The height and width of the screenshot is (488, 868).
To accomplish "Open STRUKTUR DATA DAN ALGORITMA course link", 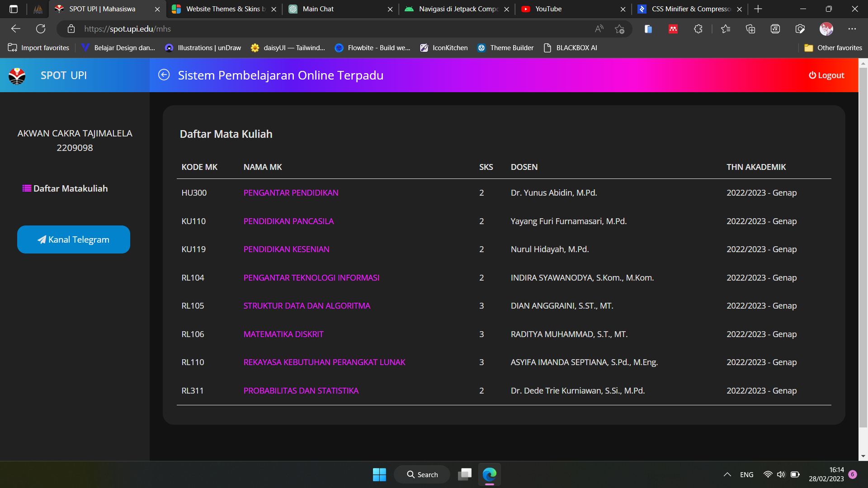I will click(x=307, y=306).
